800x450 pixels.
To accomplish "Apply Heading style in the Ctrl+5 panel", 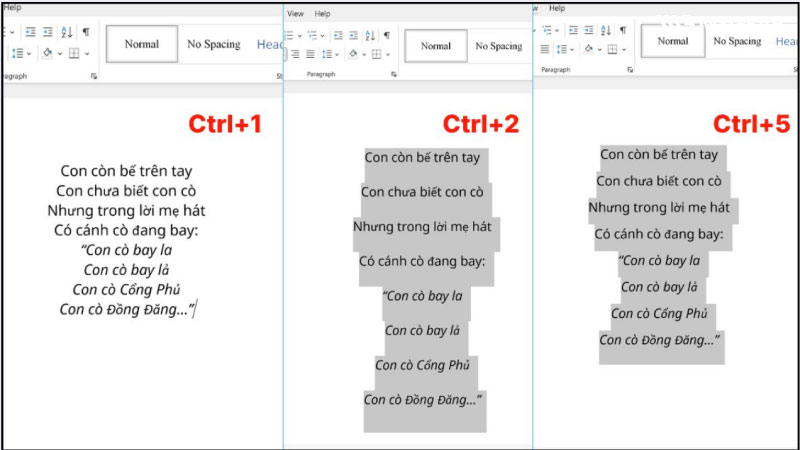I will (786, 41).
